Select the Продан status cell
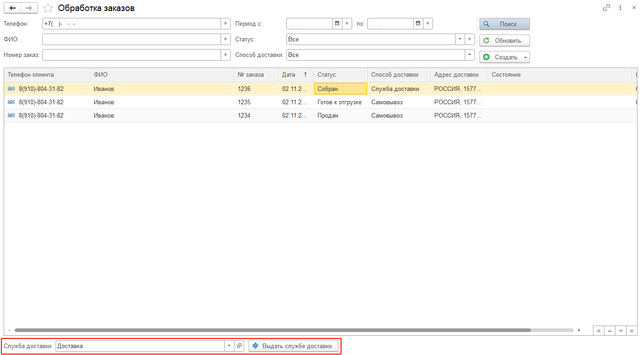 pos(341,115)
